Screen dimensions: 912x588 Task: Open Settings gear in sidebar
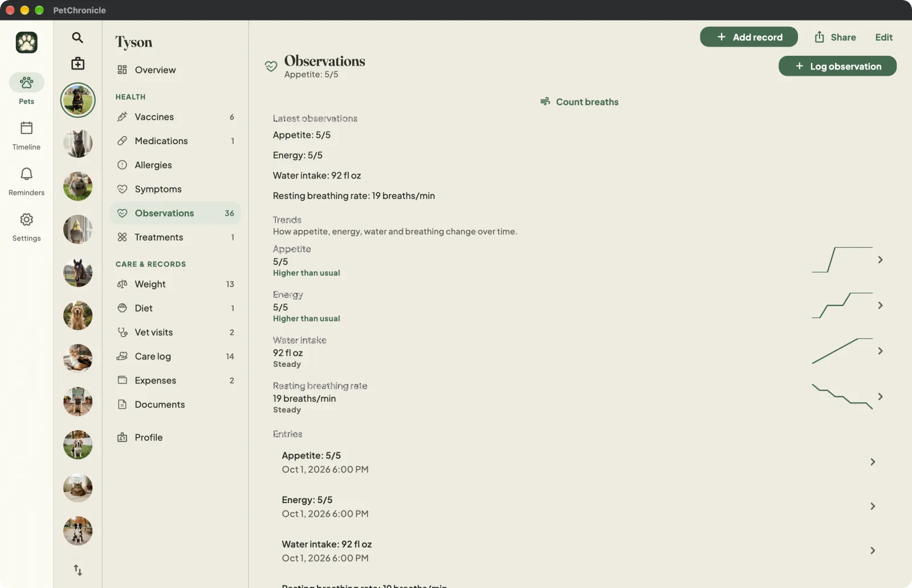coord(26,219)
